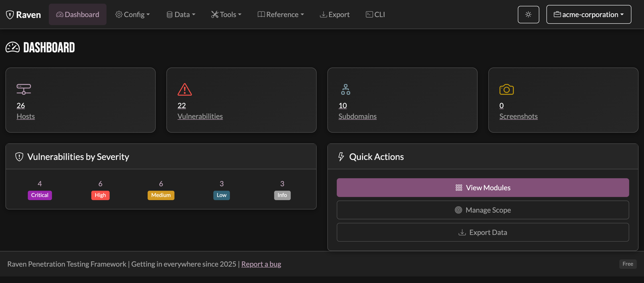Open the Vulnerabilities link
644x283 pixels.
(x=200, y=116)
